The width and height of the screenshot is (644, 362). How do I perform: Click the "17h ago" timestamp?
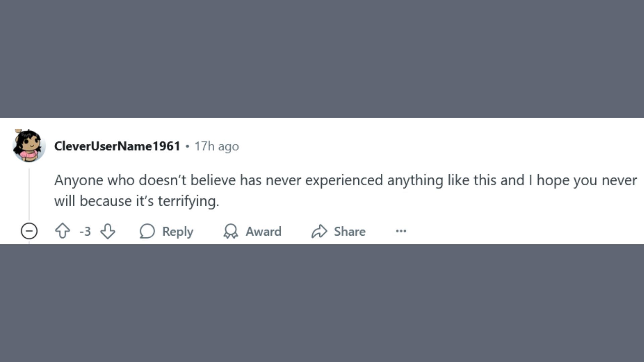(x=217, y=146)
